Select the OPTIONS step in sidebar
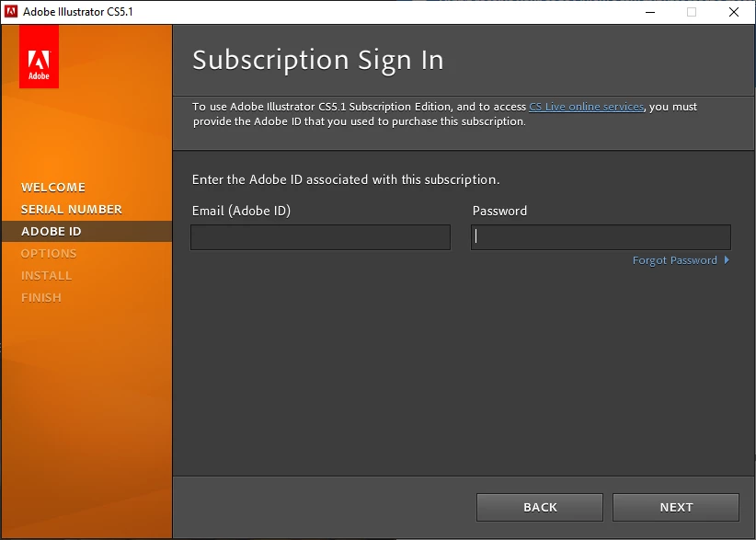Image resolution: width=756 pixels, height=540 pixels. point(49,254)
